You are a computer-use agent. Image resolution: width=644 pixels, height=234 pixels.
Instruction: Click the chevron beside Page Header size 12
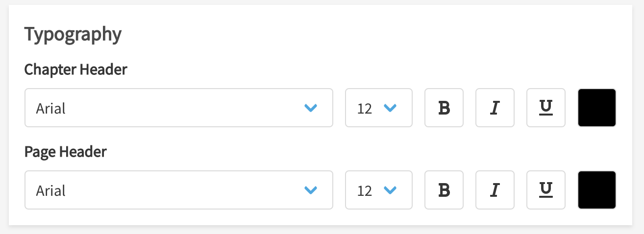[390, 190]
